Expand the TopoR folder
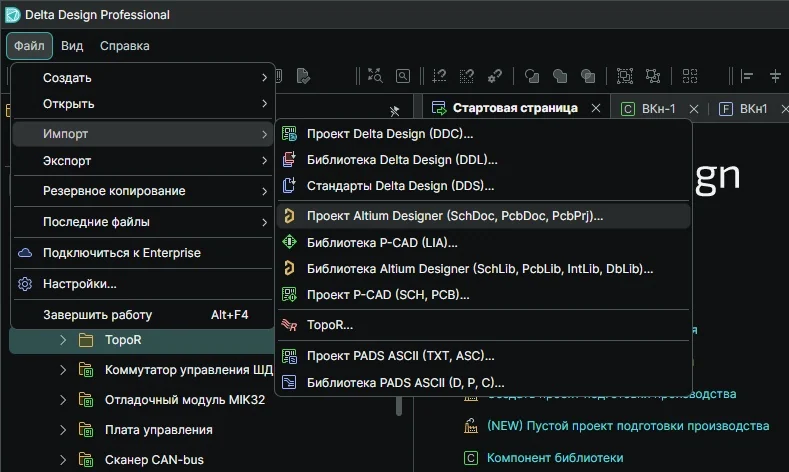Image resolution: width=789 pixels, height=472 pixels. pos(63,340)
